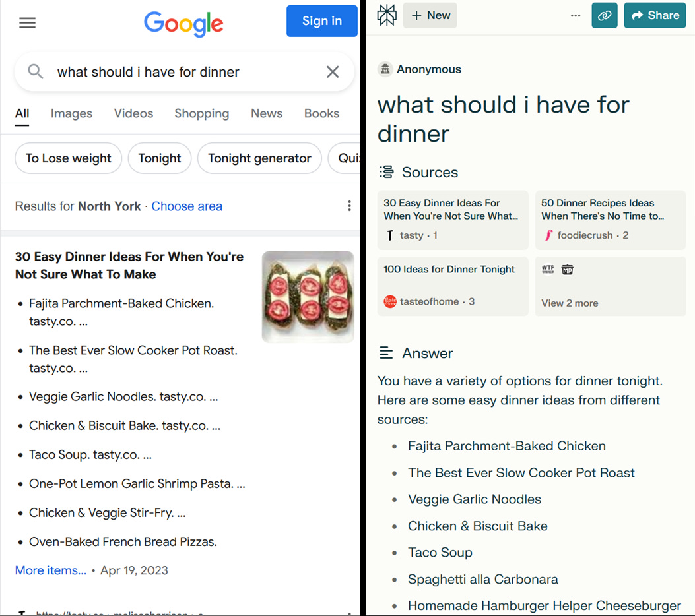Clear the Google search query
The image size is (695, 616).
click(x=333, y=72)
